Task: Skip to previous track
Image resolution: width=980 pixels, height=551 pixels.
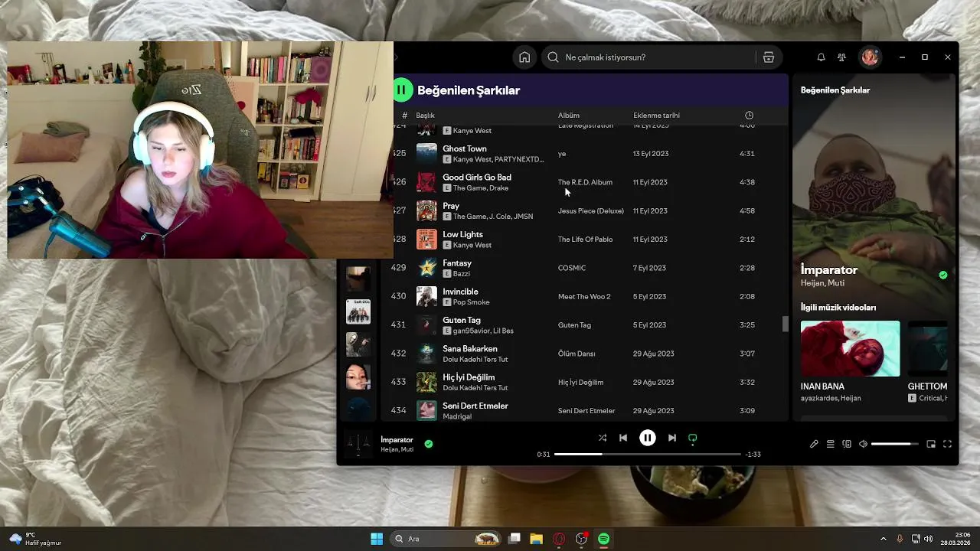Action: coord(623,438)
